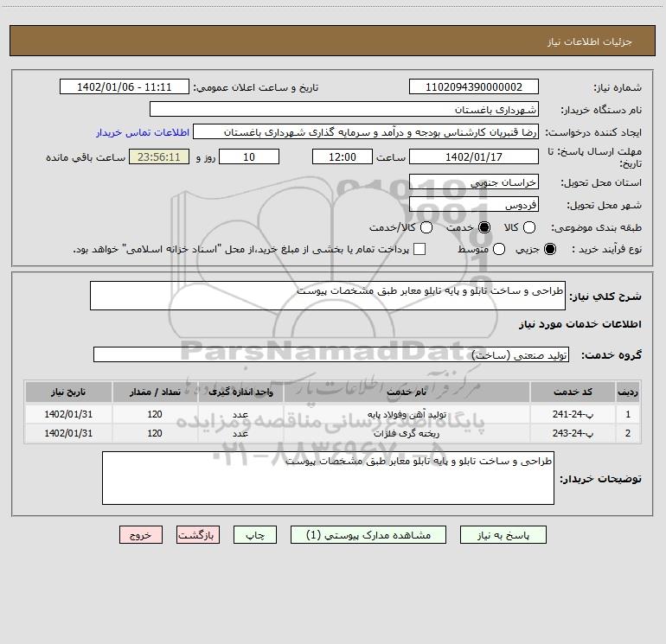This screenshot has height=644, width=666.
Task: Select the ریخته گری فلزات service row
Action: pyautogui.click(x=333, y=433)
